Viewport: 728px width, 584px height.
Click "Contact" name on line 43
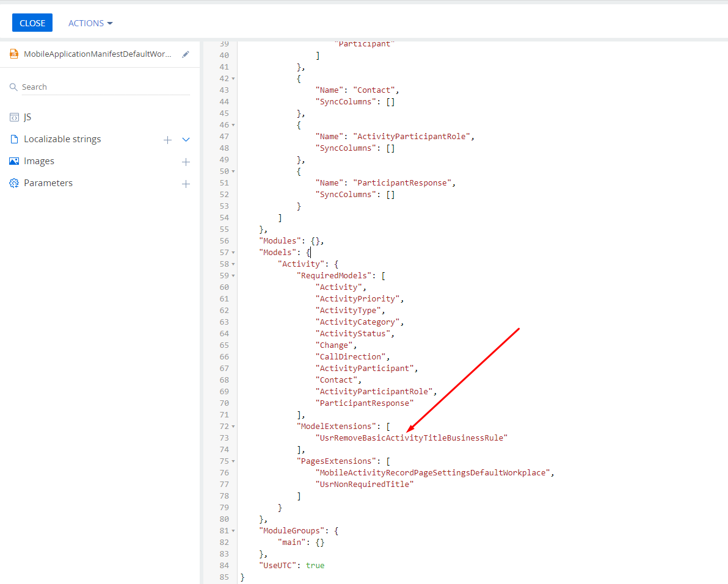[x=374, y=90]
